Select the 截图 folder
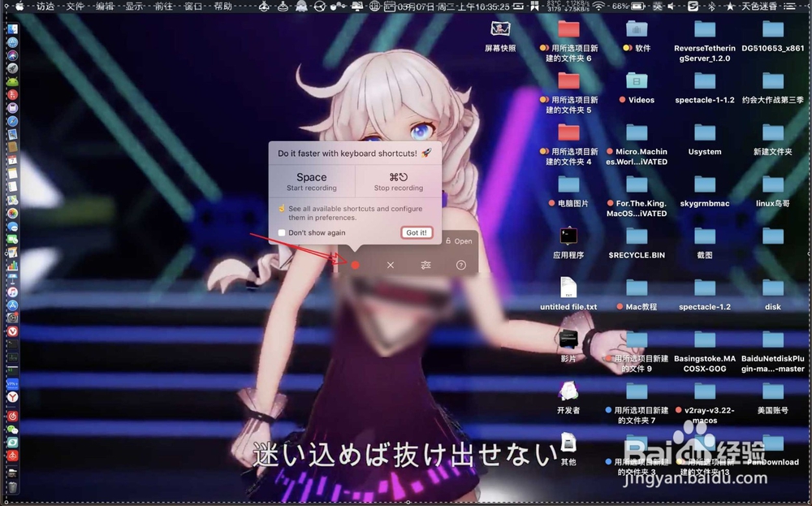 [705, 236]
